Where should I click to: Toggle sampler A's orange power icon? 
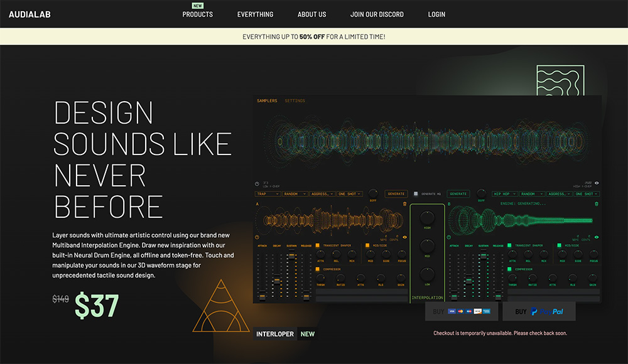coord(257,237)
